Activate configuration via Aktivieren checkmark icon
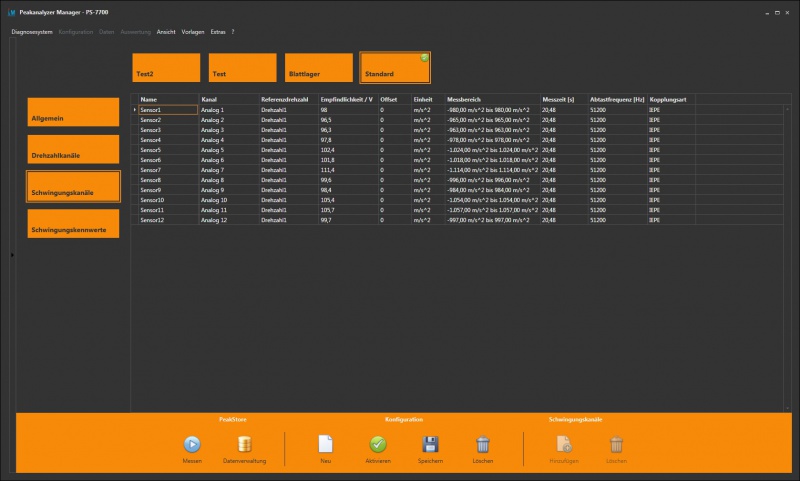 378,444
